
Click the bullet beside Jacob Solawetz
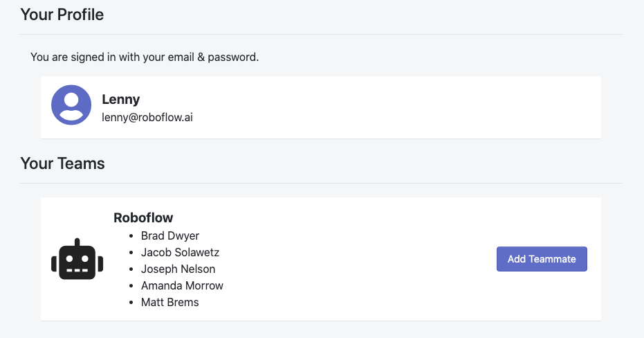(x=131, y=253)
